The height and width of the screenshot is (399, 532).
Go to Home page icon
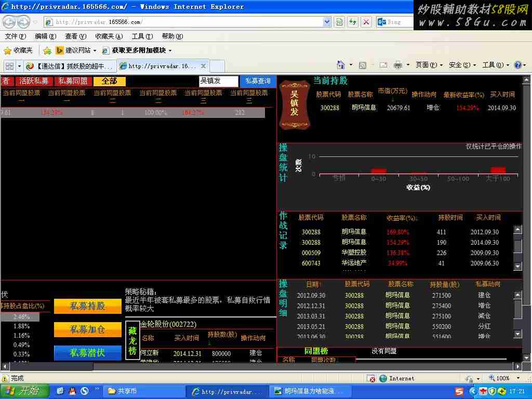tap(340, 65)
